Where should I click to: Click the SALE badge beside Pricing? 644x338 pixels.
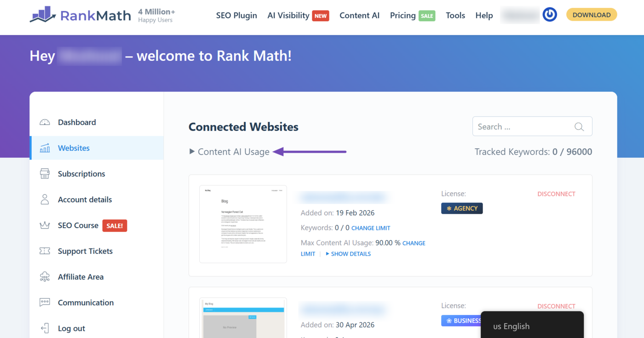(427, 16)
